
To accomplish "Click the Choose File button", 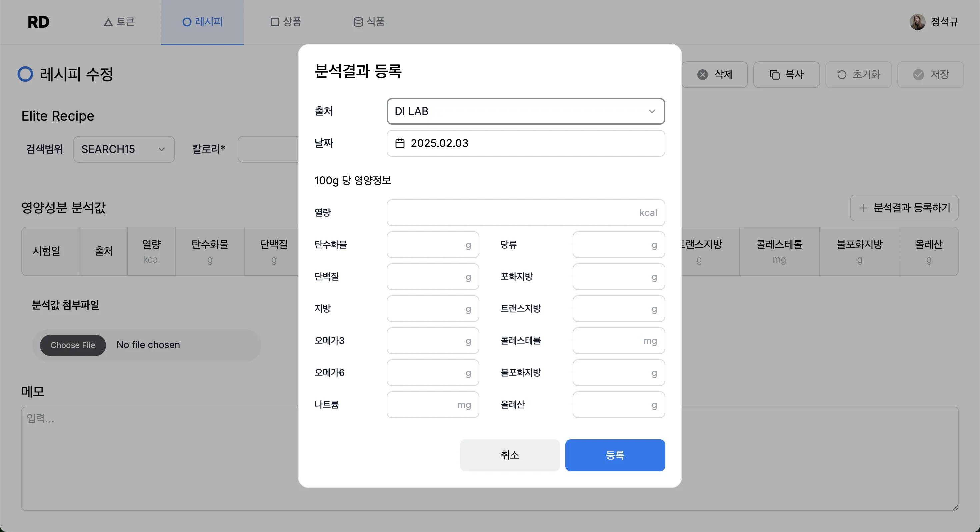I will pos(73,345).
